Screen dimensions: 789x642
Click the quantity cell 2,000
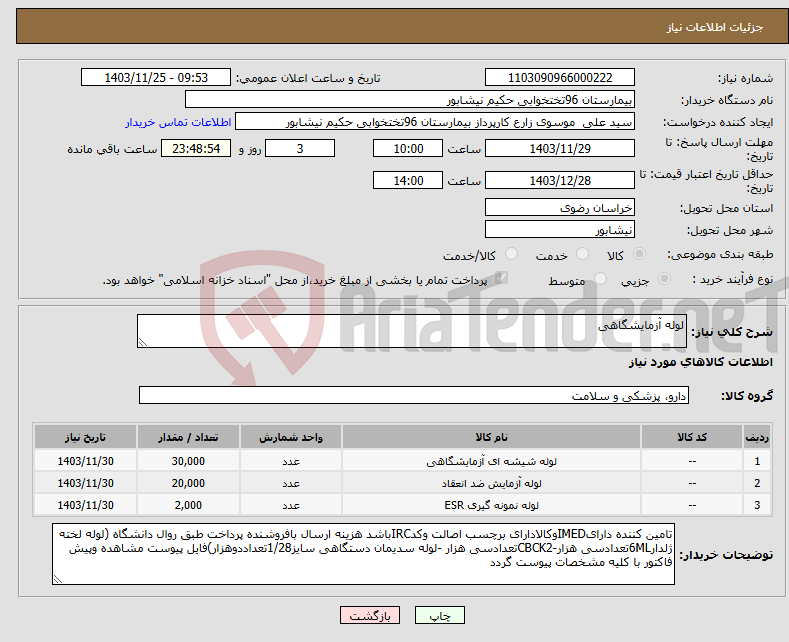[188, 505]
